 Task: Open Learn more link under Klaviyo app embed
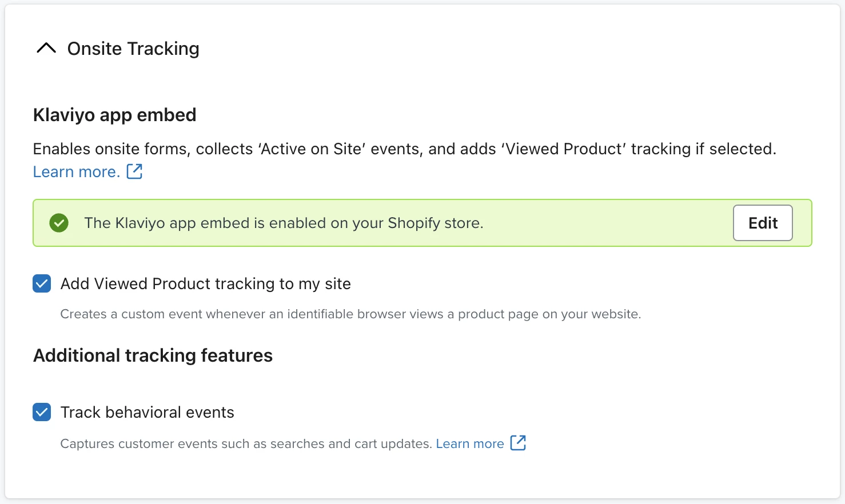[76, 171]
